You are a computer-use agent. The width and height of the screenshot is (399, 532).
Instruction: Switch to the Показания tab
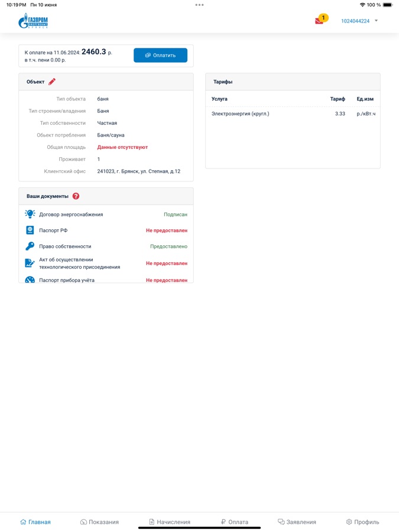pos(99,522)
